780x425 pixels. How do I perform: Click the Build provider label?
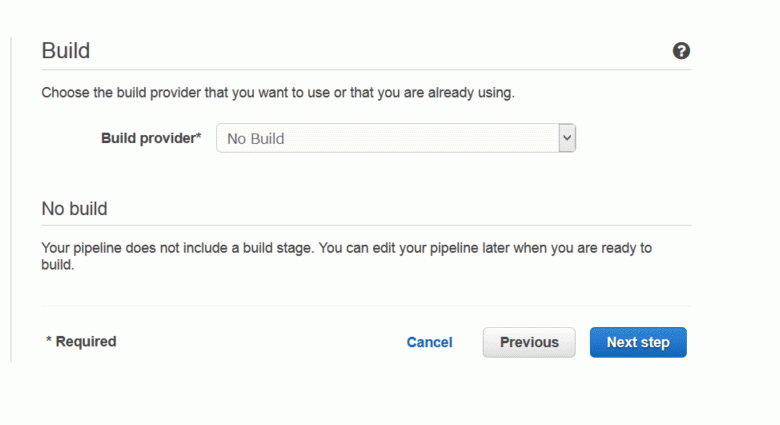151,138
